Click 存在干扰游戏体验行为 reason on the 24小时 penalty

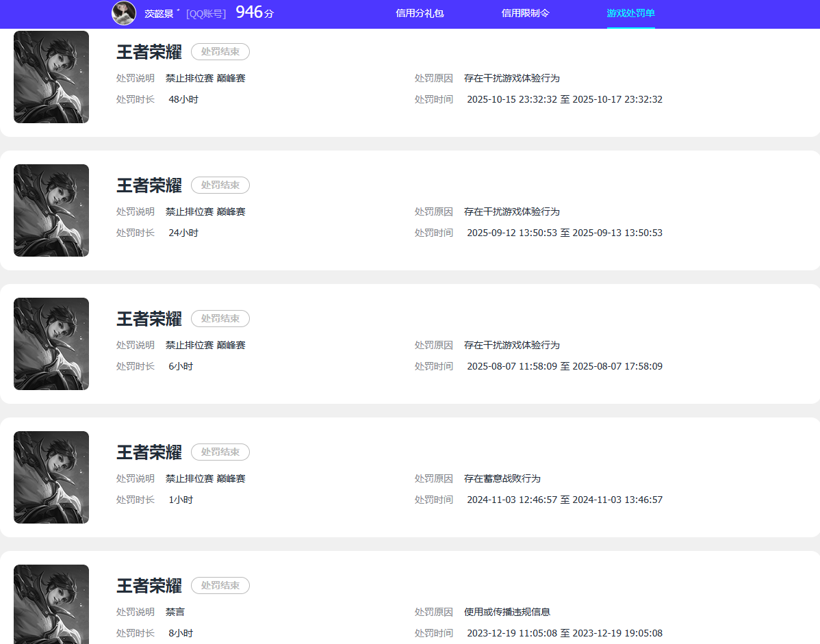coord(512,211)
